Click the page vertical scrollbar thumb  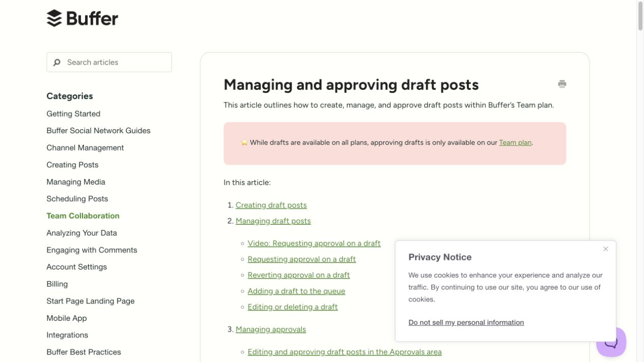[x=640, y=16]
